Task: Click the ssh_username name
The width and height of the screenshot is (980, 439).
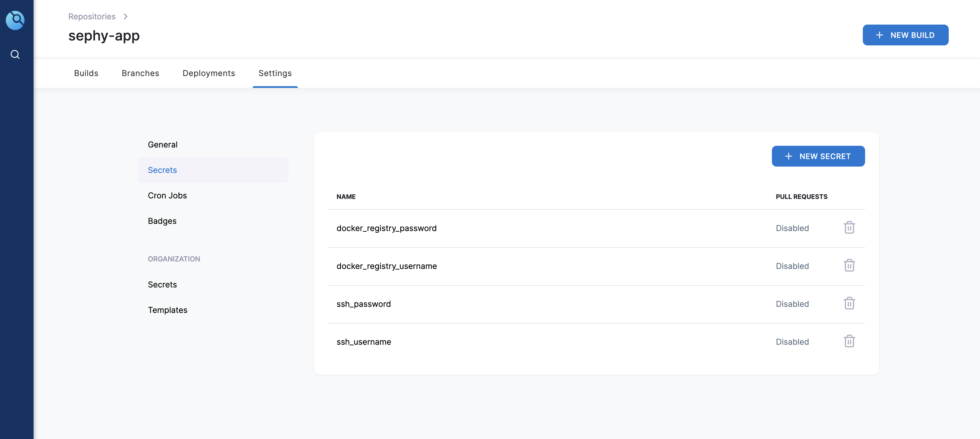Action: tap(364, 342)
